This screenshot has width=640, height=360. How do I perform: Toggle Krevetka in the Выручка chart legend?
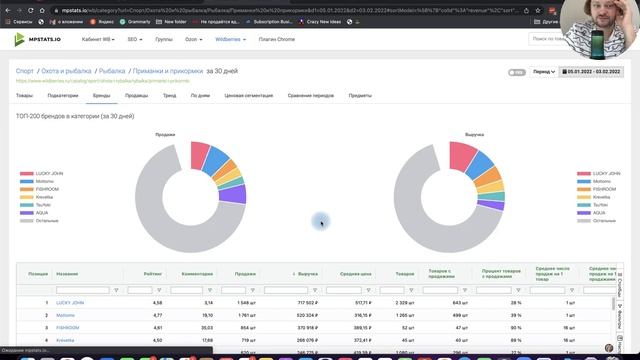(x=594, y=197)
